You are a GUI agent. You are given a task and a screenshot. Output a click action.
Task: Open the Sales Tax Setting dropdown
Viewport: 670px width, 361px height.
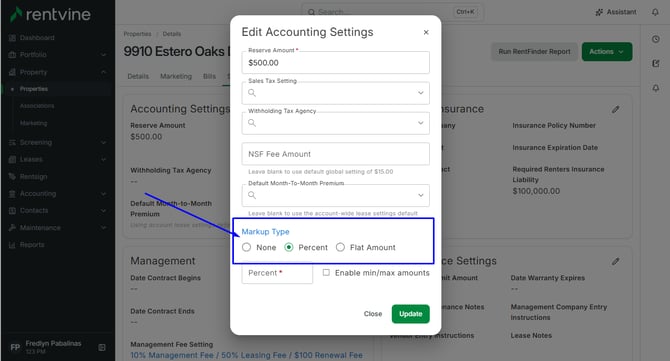click(x=335, y=93)
